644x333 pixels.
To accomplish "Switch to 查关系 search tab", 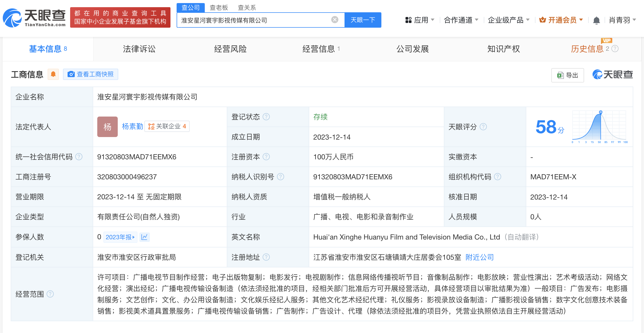I will [x=247, y=7].
